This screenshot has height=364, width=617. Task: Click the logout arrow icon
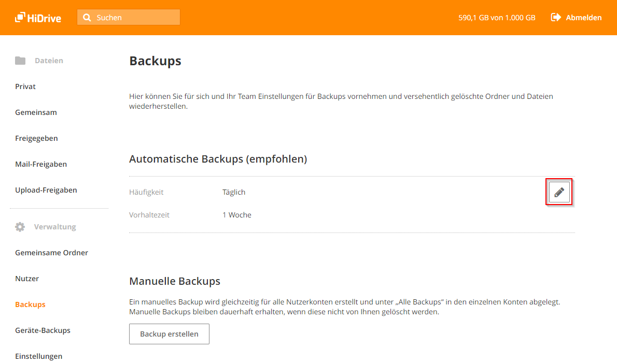coord(556,18)
